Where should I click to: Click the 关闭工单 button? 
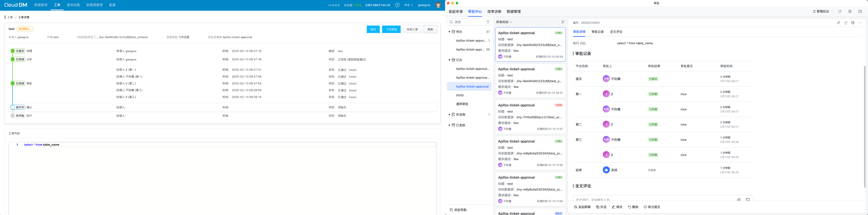[412, 29]
